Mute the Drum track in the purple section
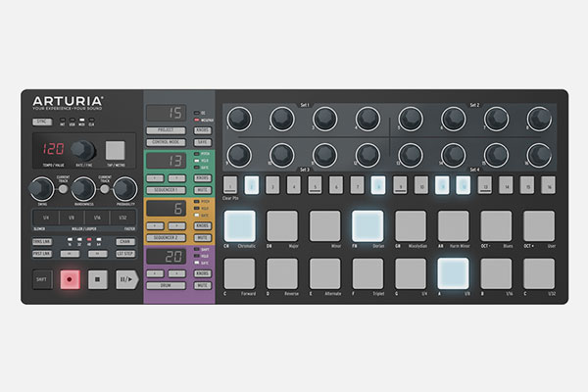The width and height of the screenshot is (588, 392). pos(203,285)
